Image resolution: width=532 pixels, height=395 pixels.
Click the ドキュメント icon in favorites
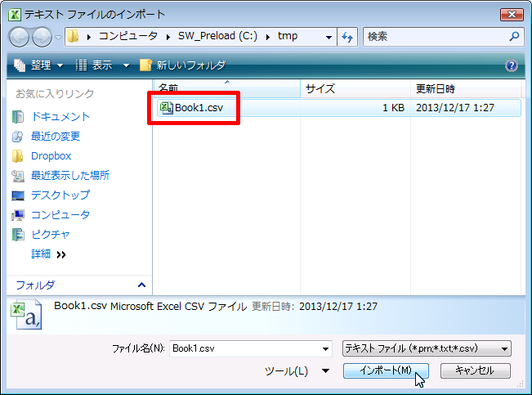[x=18, y=117]
